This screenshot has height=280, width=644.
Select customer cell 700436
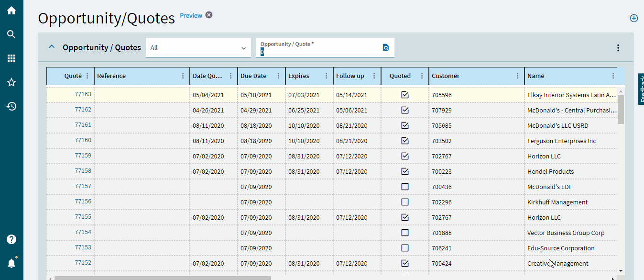click(x=477, y=187)
